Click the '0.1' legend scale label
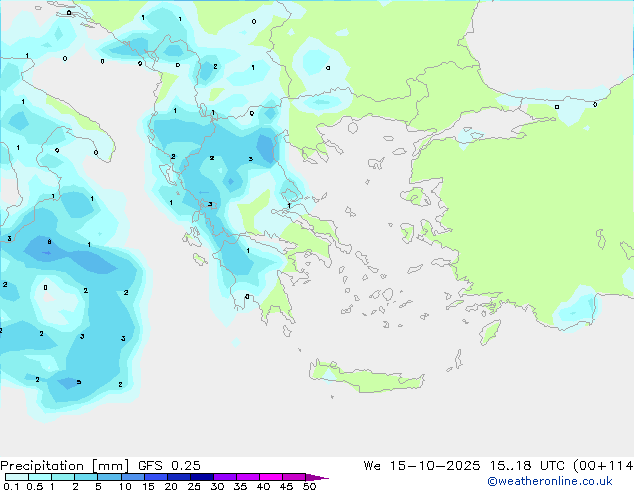The width and height of the screenshot is (634, 490). pos(11,486)
